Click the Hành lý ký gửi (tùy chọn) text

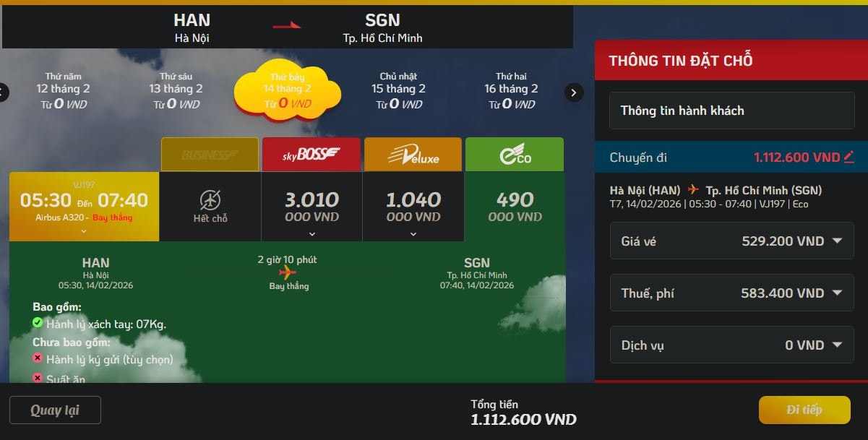tap(110, 359)
